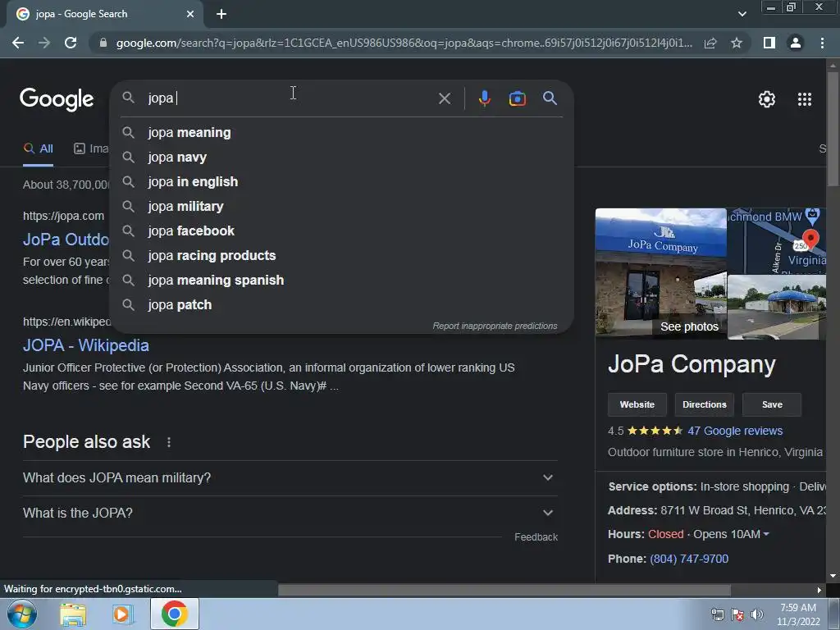The width and height of the screenshot is (840, 630).
Task: Expand 'What does JOPA mean military?' question
Action: coord(290,478)
